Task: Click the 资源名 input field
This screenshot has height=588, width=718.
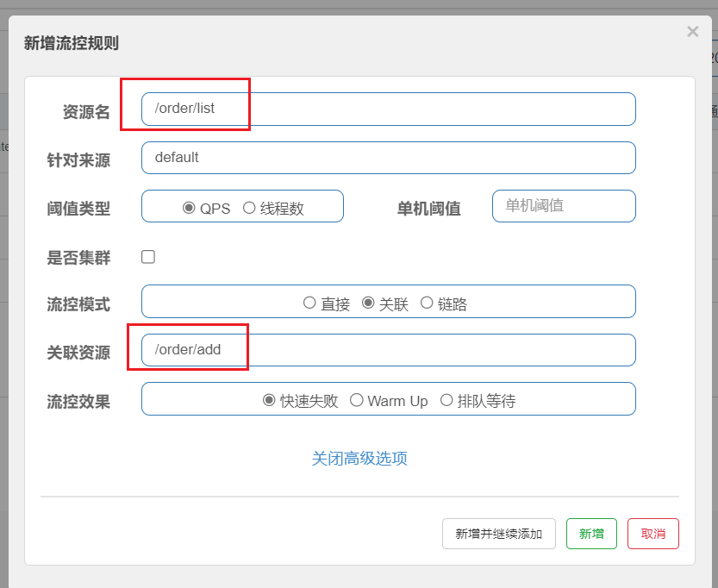Action: point(388,109)
